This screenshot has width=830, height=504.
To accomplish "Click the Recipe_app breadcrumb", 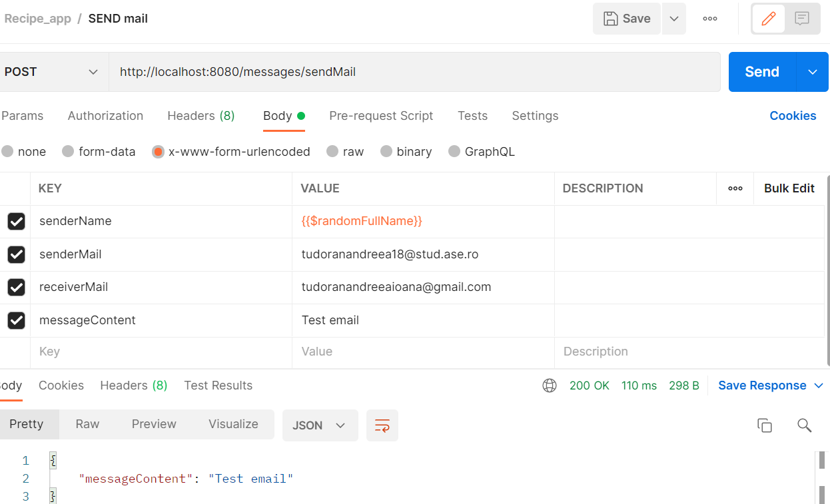I will [37, 19].
